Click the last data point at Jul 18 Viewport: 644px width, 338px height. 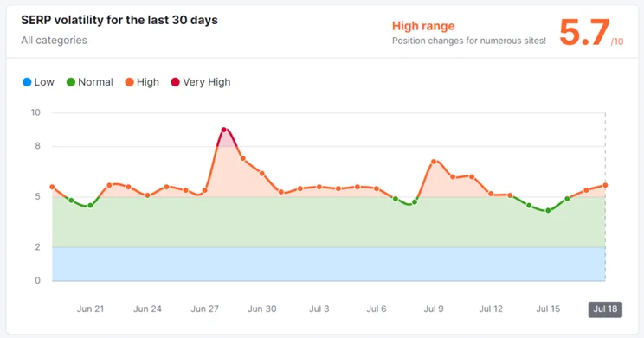605,185
